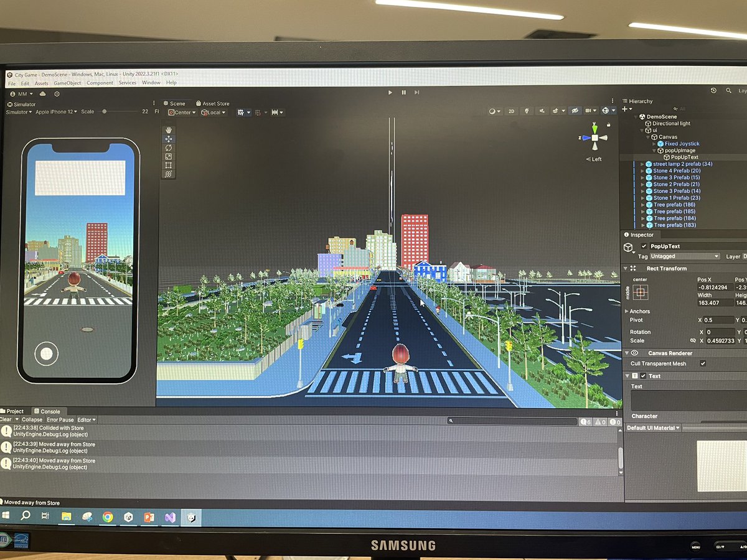
Task: Open the Assets menu
Action: click(x=41, y=83)
